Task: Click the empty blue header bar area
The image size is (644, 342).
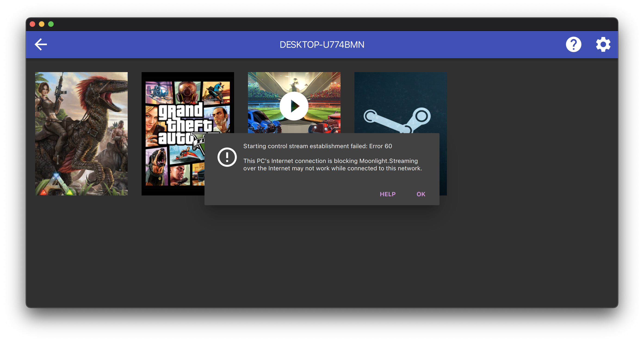Action: pos(175,44)
